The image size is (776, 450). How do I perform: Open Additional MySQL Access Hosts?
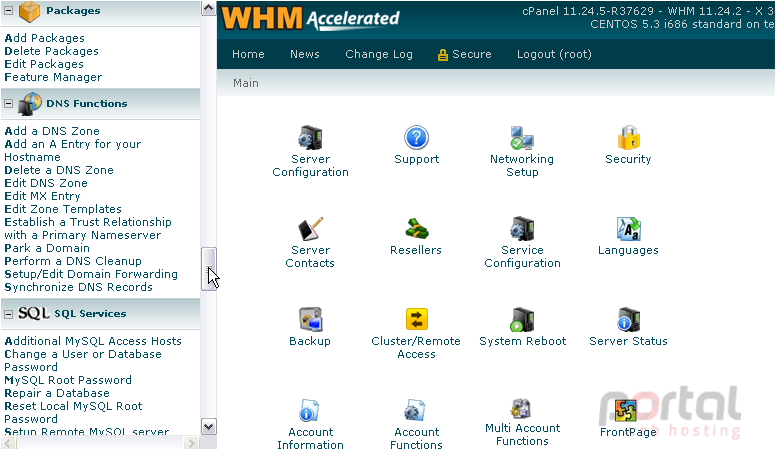click(x=93, y=341)
